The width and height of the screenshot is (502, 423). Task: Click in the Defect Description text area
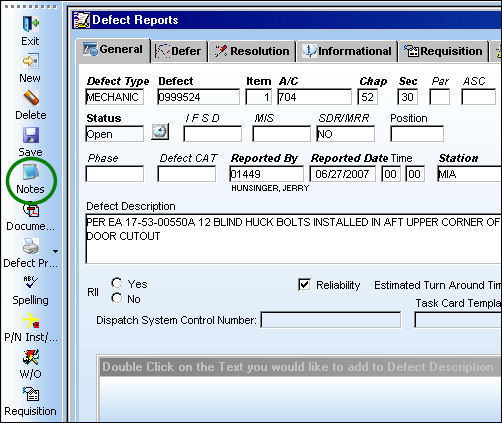(294, 239)
